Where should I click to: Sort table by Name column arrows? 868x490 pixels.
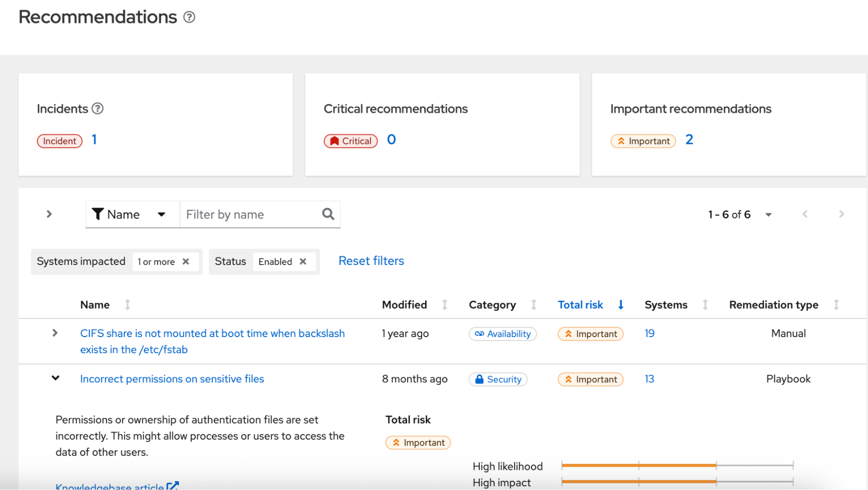pyautogui.click(x=127, y=305)
